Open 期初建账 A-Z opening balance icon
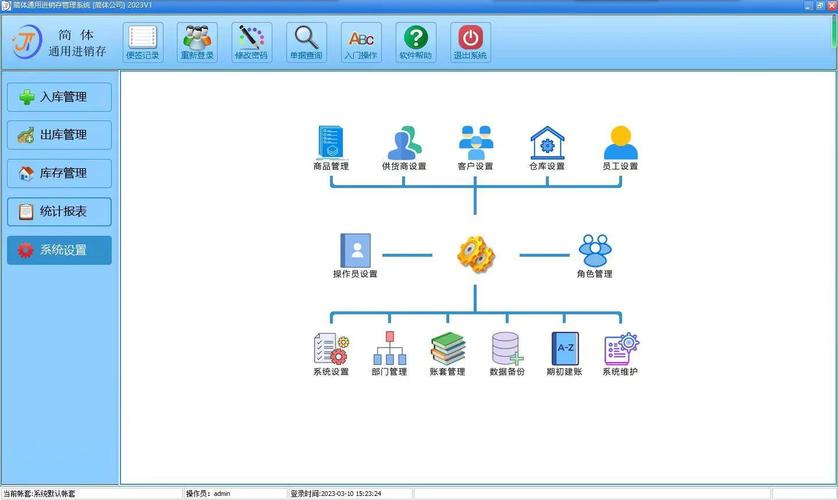This screenshot has width=838, height=500. tap(564, 354)
